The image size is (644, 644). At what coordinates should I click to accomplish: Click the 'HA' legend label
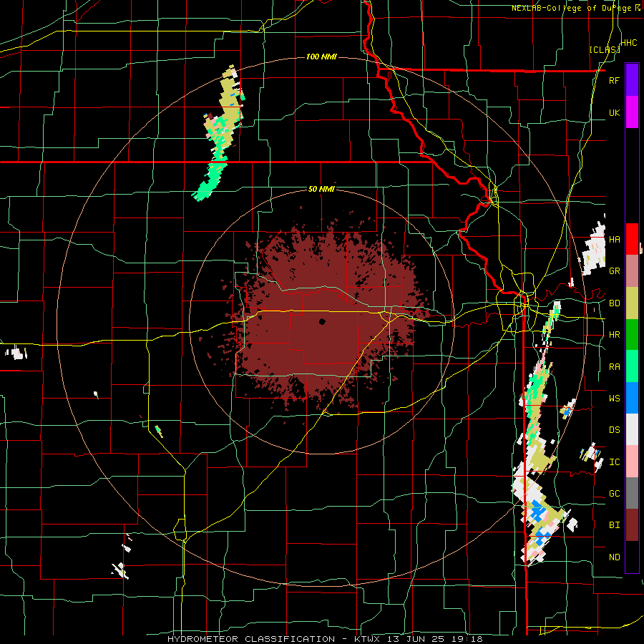click(614, 240)
